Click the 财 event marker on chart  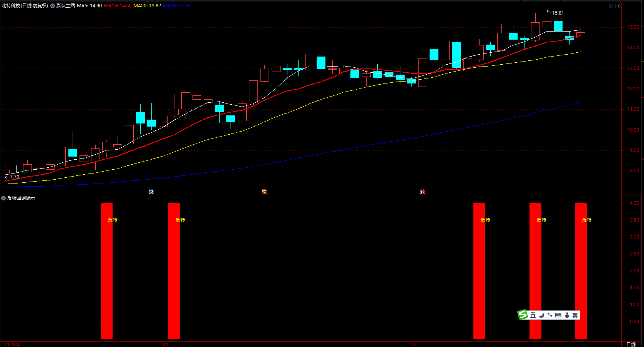click(x=151, y=192)
